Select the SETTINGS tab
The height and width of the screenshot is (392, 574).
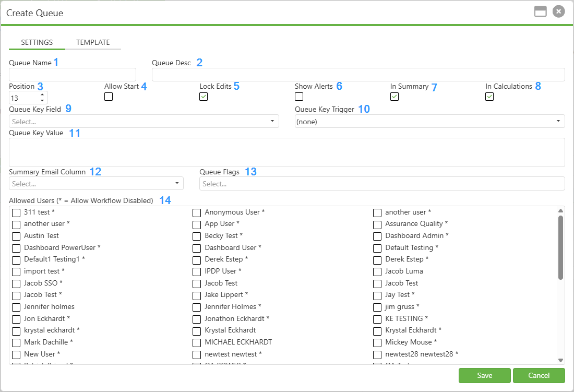37,42
